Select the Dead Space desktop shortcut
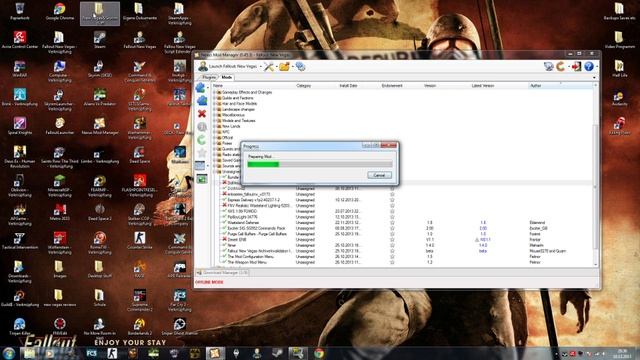Viewport: 640px width, 360px height. click(139, 155)
